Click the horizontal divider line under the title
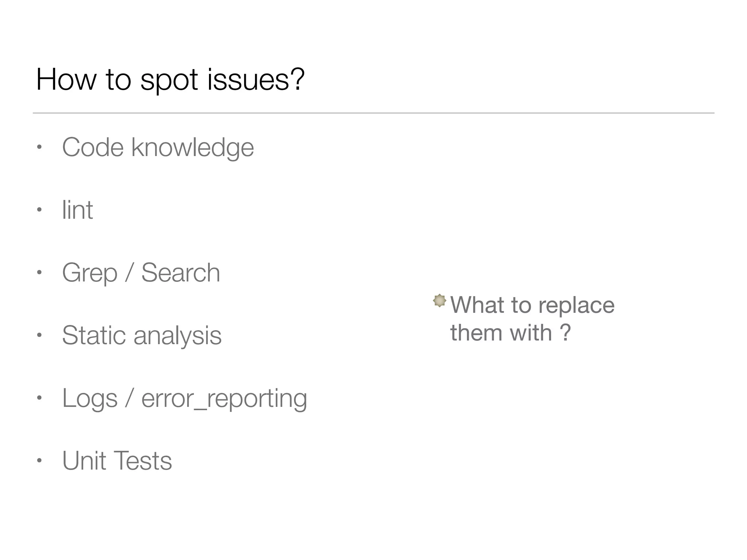The width and height of the screenshot is (747, 560). coord(373,113)
